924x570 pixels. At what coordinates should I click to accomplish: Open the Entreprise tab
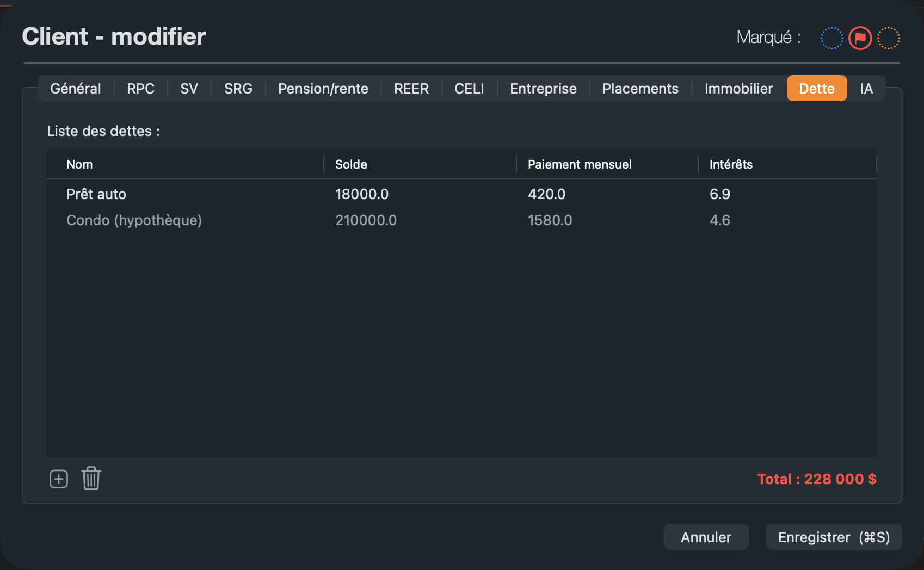[x=543, y=89]
